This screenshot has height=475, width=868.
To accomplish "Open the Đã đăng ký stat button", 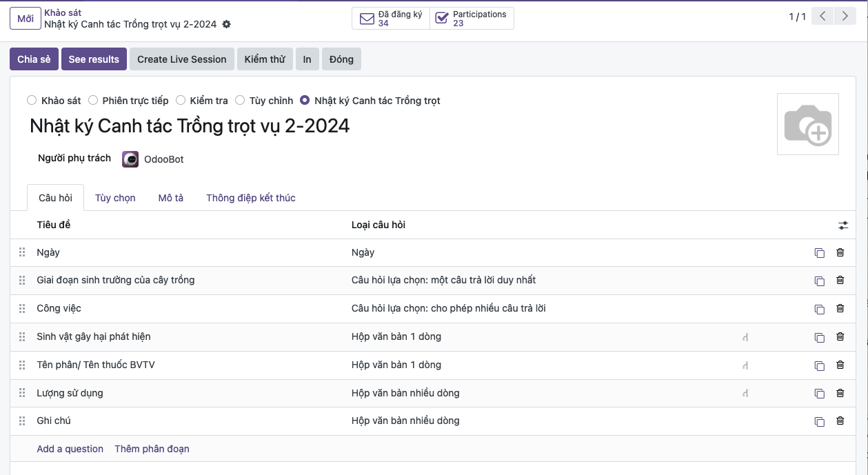I will tap(391, 19).
